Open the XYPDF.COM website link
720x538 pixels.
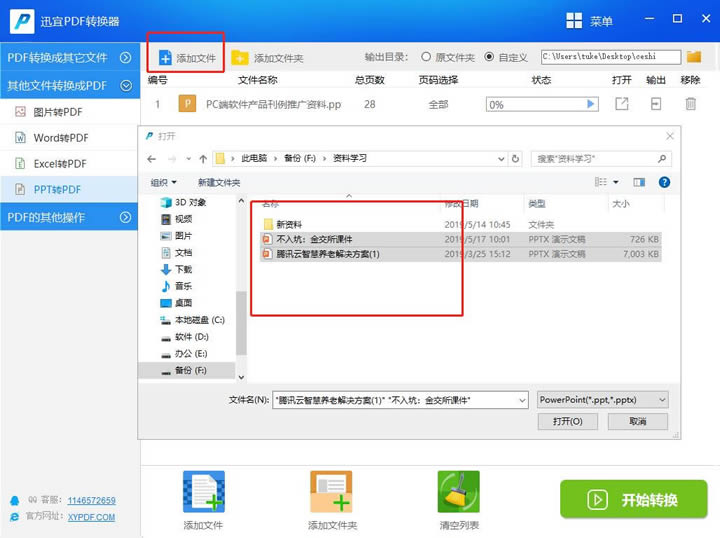click(91, 517)
